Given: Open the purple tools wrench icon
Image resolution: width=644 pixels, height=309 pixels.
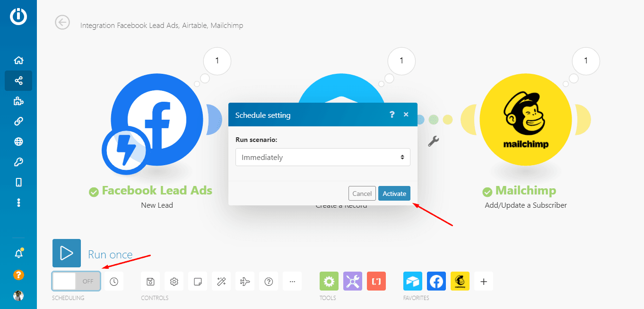Looking at the screenshot, I should point(353,281).
